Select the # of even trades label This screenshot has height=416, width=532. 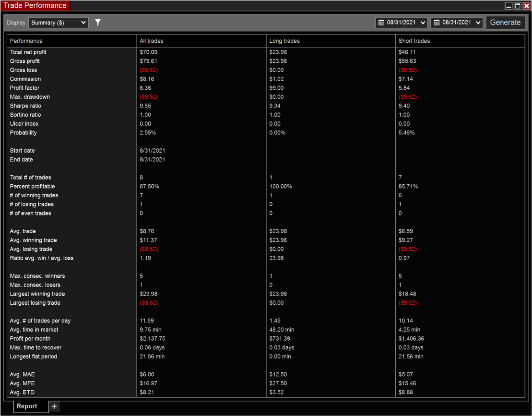pyautogui.click(x=31, y=213)
